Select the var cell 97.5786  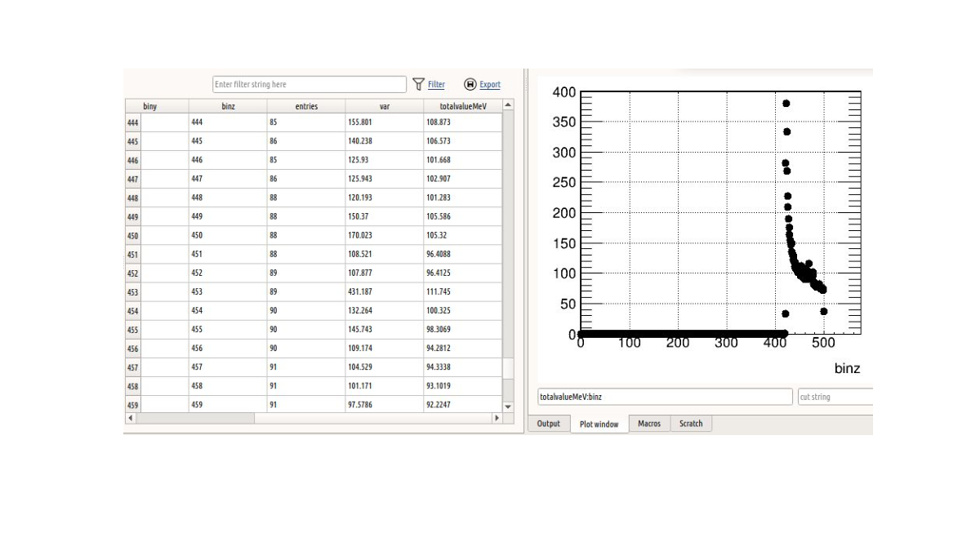(385, 404)
